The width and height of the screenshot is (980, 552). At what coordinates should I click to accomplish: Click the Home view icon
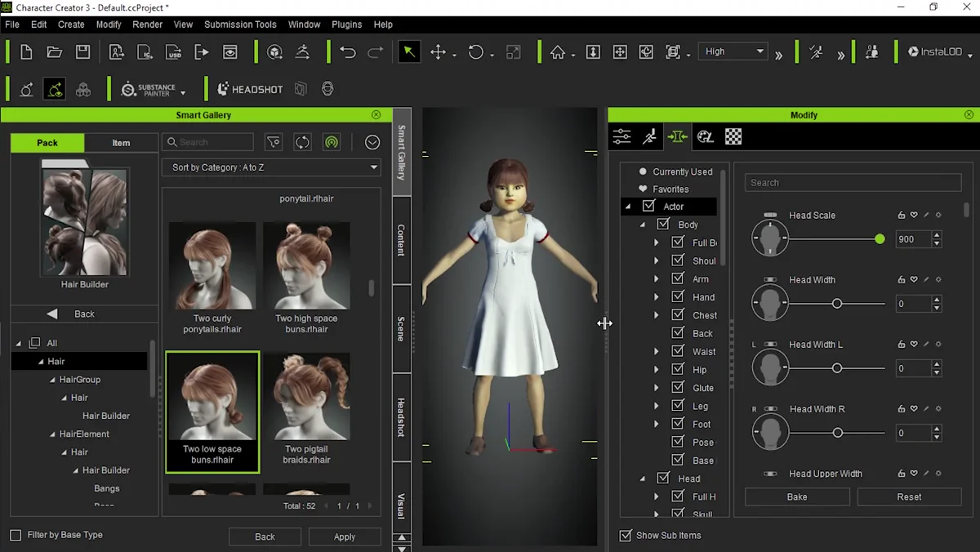[x=558, y=52]
